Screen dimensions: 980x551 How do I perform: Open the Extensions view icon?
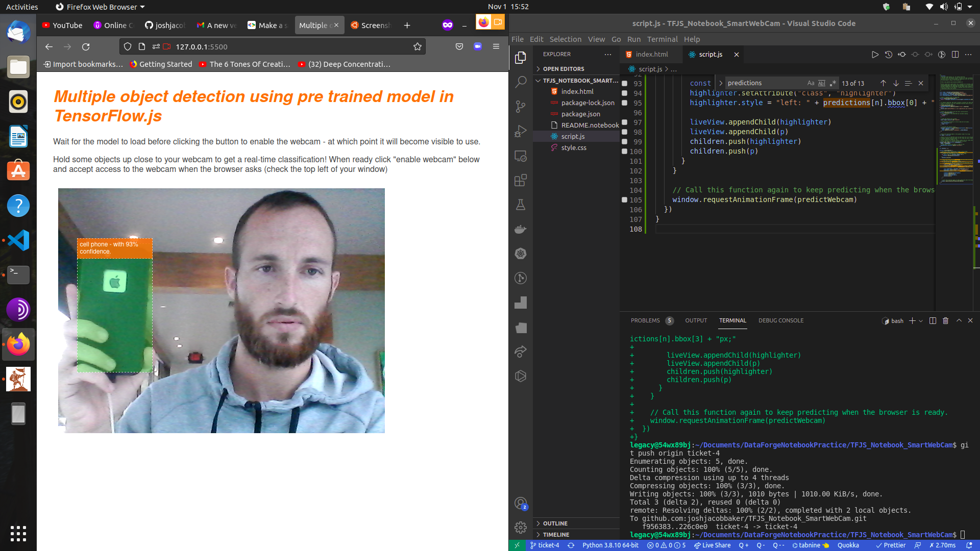coord(520,180)
